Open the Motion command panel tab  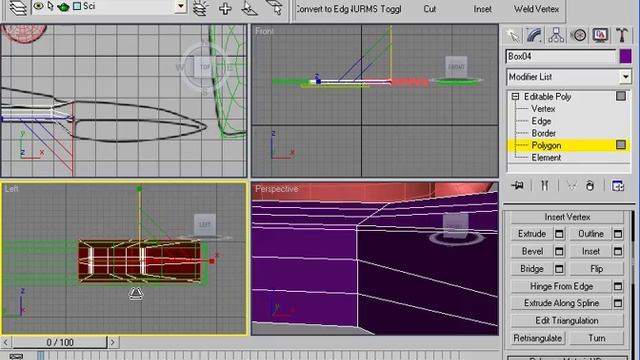[578, 36]
